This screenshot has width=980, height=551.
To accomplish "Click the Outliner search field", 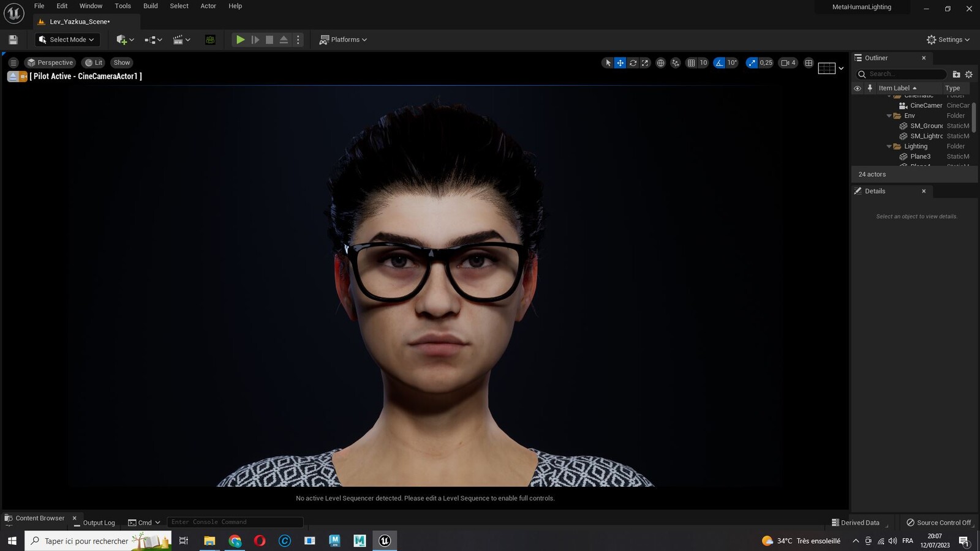I will tap(900, 74).
